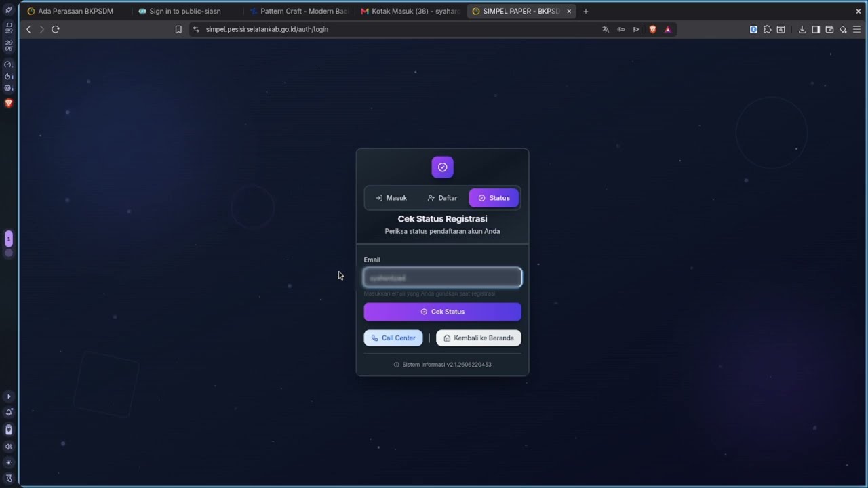Open the Leo AI sparkle icon
Viewport: 868px width, 488px height.
tap(843, 29)
